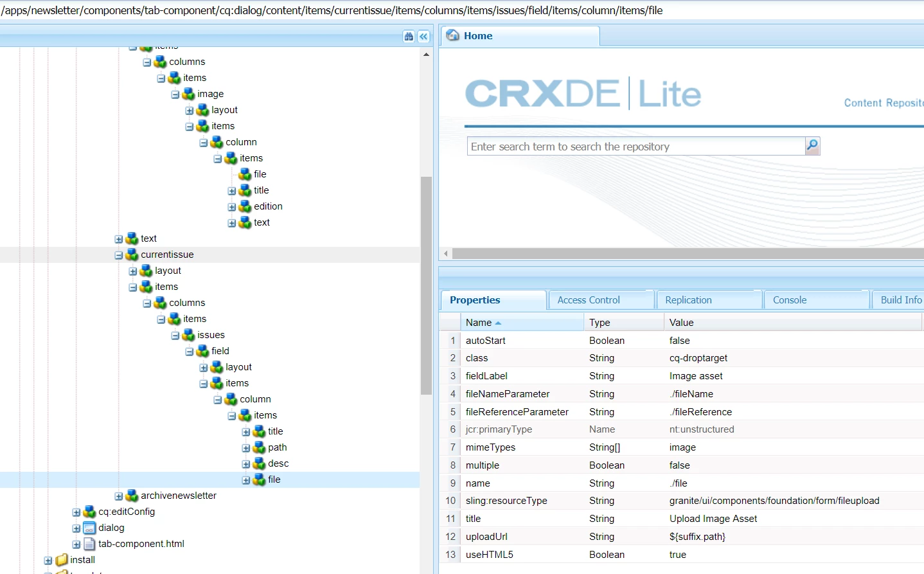This screenshot has height=574, width=924.
Task: Click the archivenewsletter node icon
Action: point(132,496)
